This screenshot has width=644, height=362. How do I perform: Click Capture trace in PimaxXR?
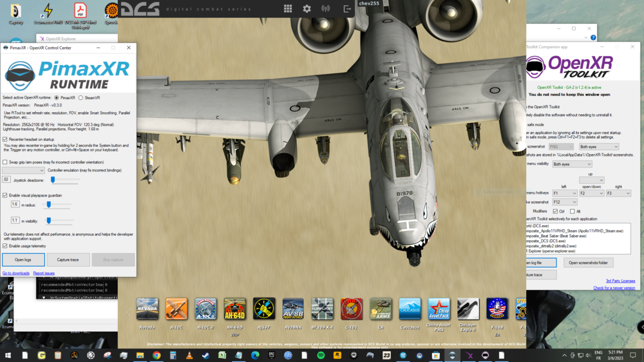click(68, 260)
